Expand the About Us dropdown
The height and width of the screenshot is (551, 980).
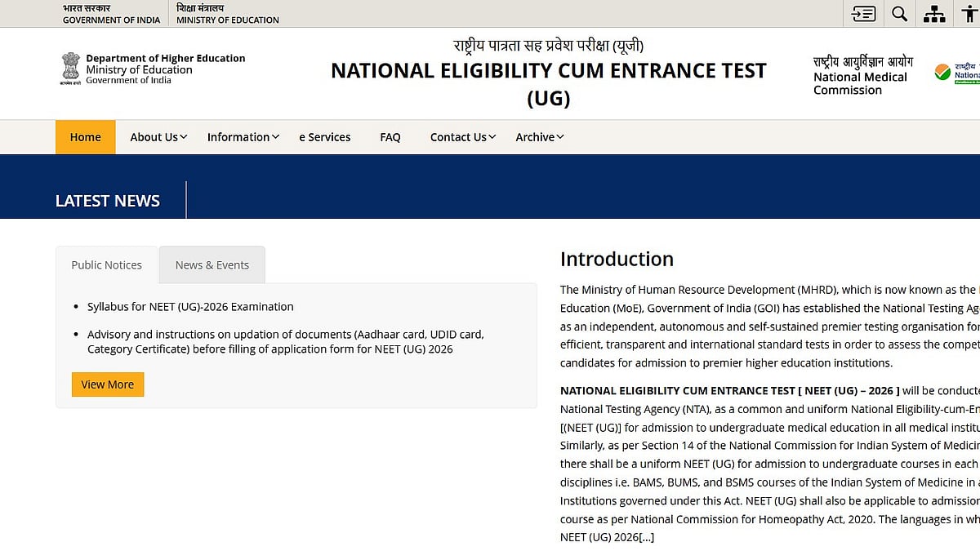tap(157, 137)
